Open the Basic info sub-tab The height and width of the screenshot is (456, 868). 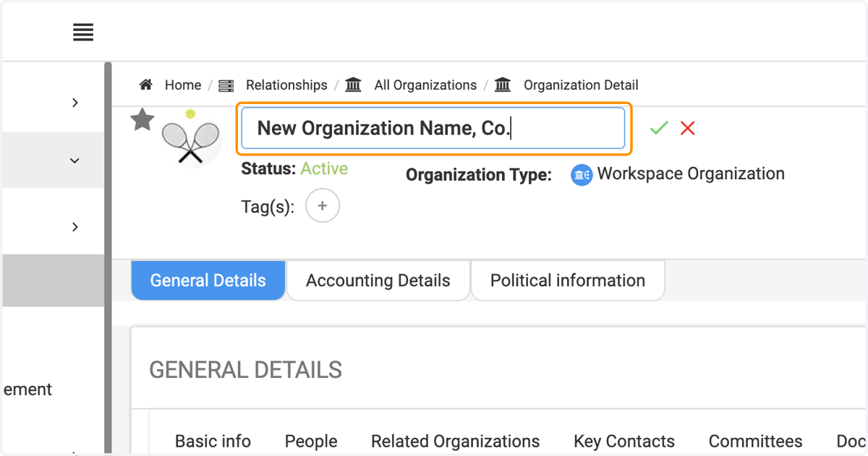pyautogui.click(x=213, y=442)
